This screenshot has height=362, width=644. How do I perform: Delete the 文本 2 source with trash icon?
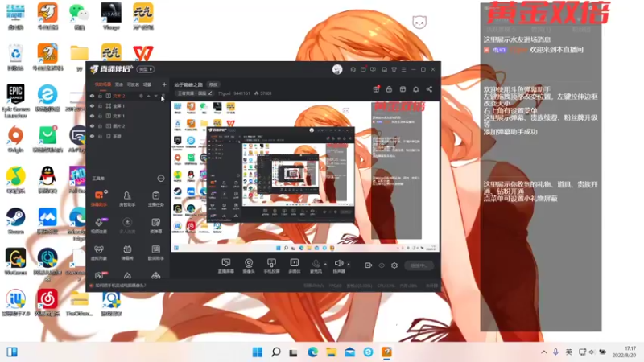pyautogui.click(x=163, y=96)
